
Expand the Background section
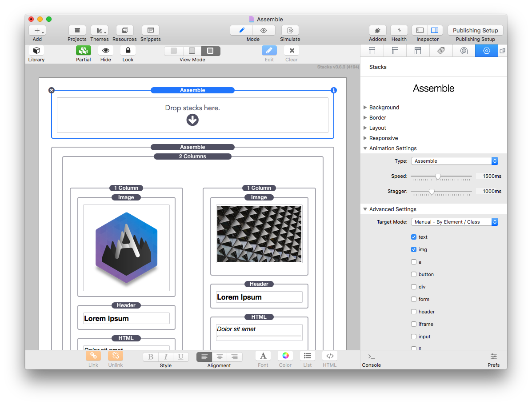(365, 107)
